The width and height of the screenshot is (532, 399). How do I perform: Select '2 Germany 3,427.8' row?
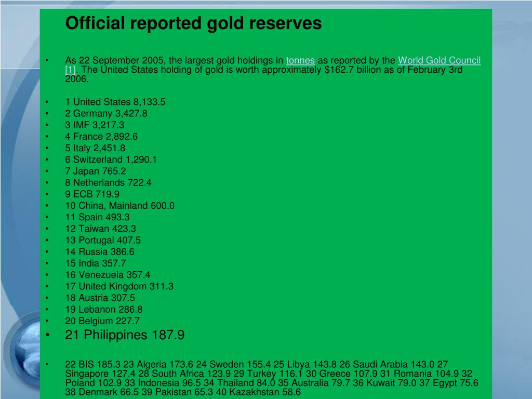[x=106, y=114]
